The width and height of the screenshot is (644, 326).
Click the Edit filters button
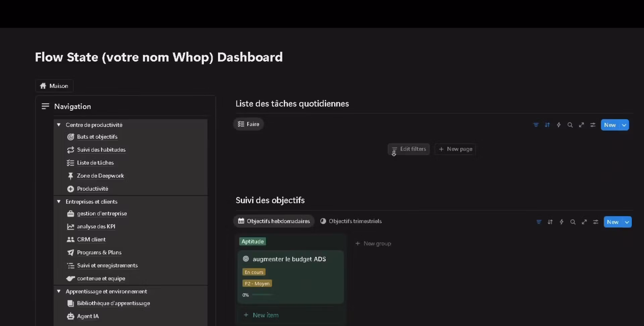tap(409, 149)
